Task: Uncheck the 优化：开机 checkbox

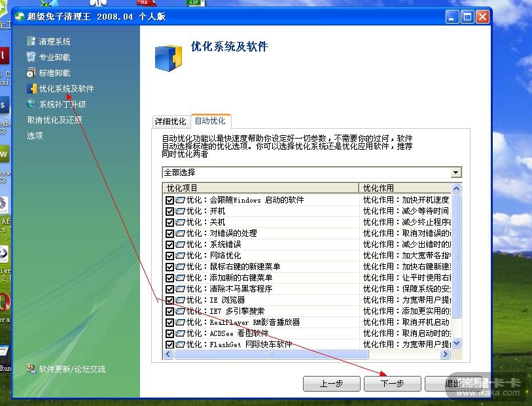Action: 169,211
